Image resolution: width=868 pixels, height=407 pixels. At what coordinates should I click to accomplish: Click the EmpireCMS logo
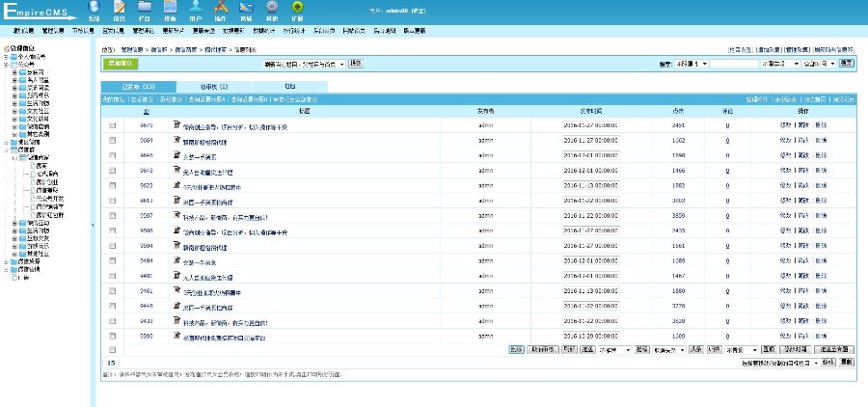coord(39,13)
